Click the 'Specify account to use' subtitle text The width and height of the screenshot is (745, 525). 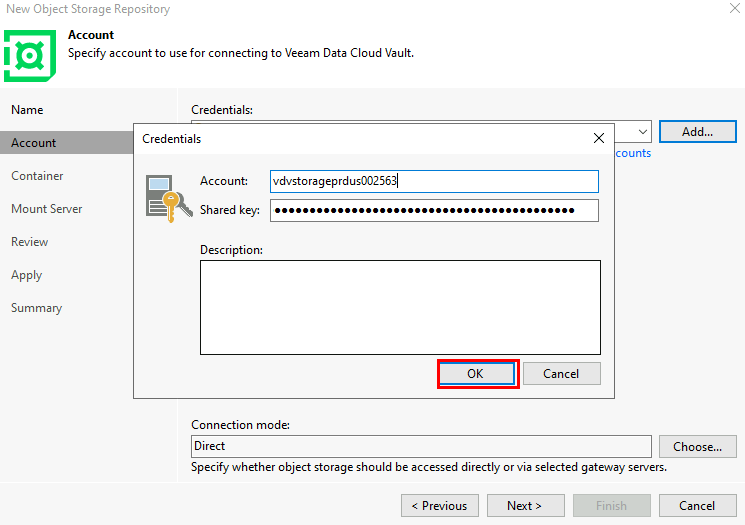(x=241, y=53)
